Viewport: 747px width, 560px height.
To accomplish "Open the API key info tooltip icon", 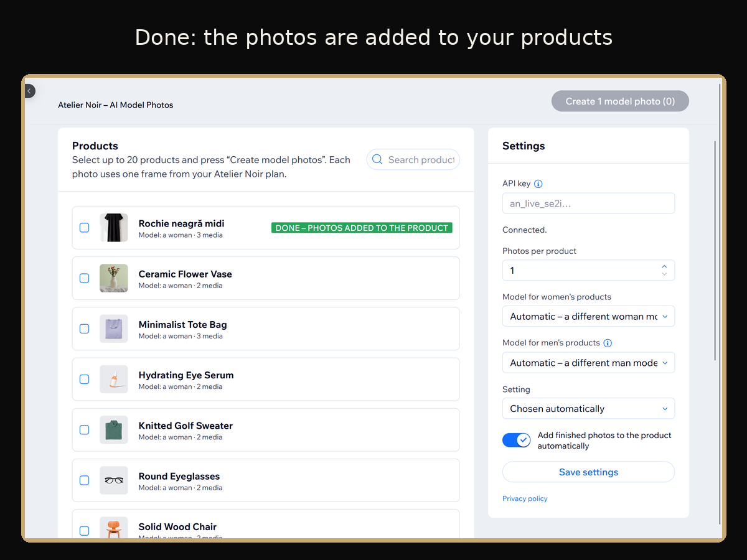I will pos(538,184).
